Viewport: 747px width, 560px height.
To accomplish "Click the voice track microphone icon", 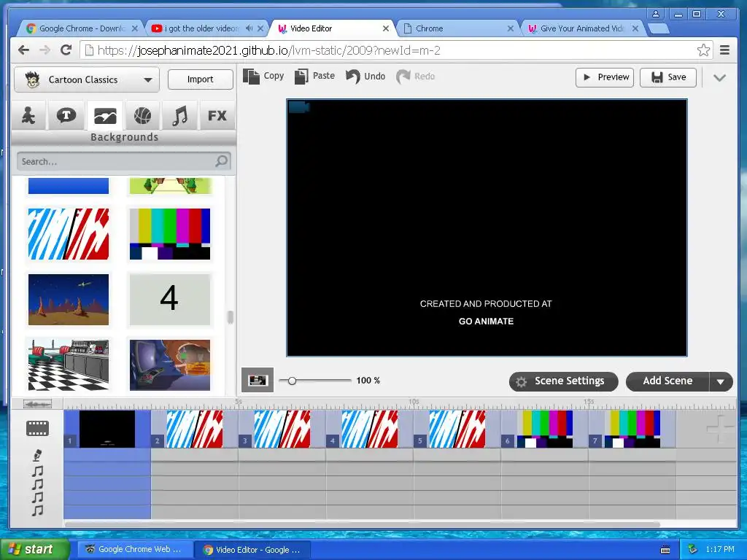I will 38,456.
